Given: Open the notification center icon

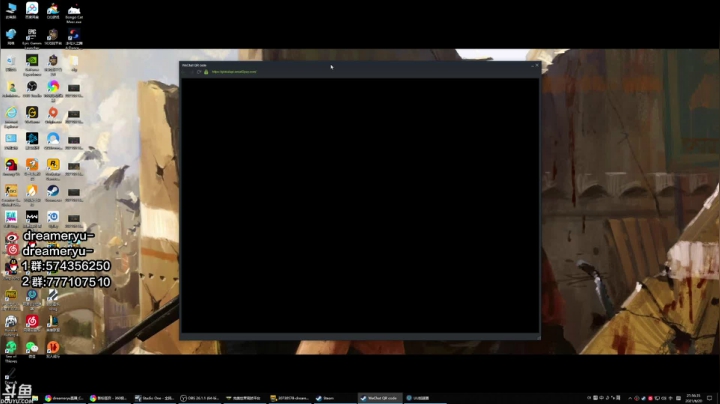Looking at the screenshot, I should (x=709, y=398).
